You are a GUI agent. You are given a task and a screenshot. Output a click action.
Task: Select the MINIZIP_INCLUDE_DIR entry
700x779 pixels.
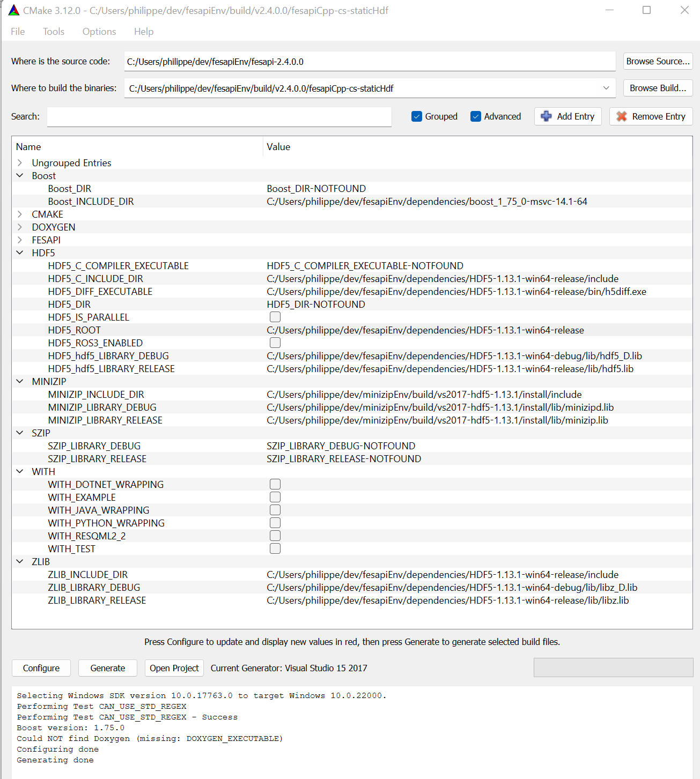point(96,394)
